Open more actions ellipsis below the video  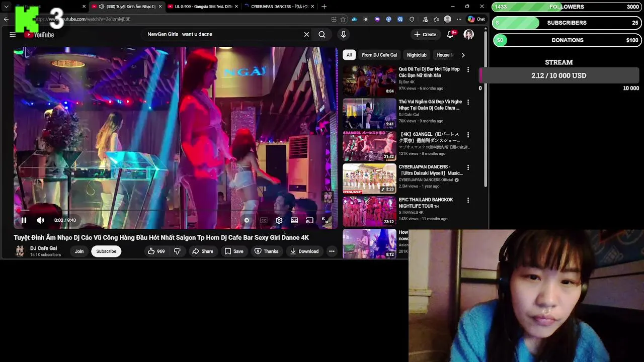pyautogui.click(x=332, y=251)
